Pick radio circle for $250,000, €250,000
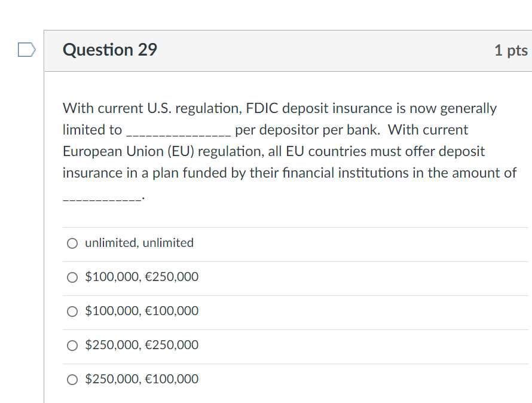 (72, 346)
